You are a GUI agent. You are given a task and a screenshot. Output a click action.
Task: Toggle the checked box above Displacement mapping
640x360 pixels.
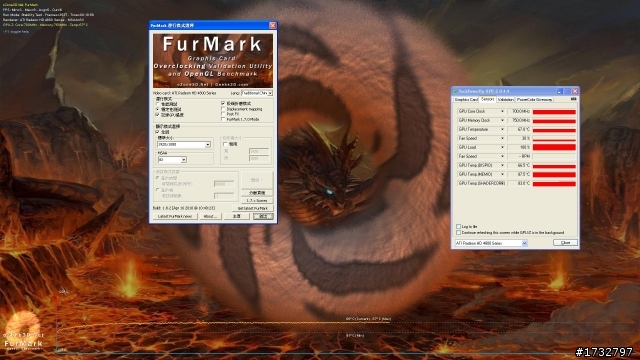(223, 104)
